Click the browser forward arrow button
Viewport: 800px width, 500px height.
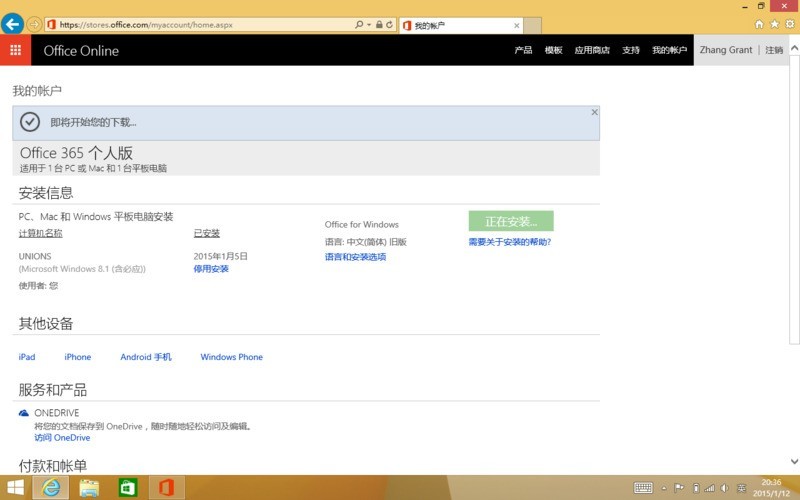[x=34, y=24]
